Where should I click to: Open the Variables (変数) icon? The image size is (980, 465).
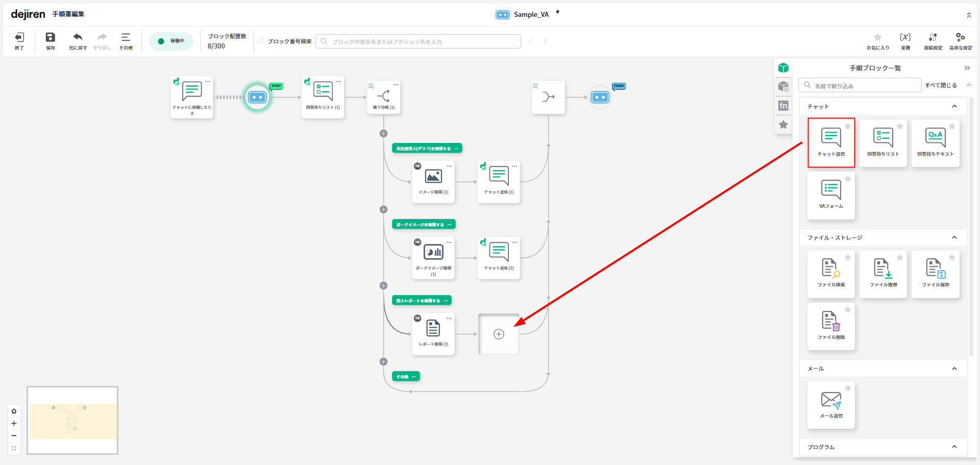[905, 37]
